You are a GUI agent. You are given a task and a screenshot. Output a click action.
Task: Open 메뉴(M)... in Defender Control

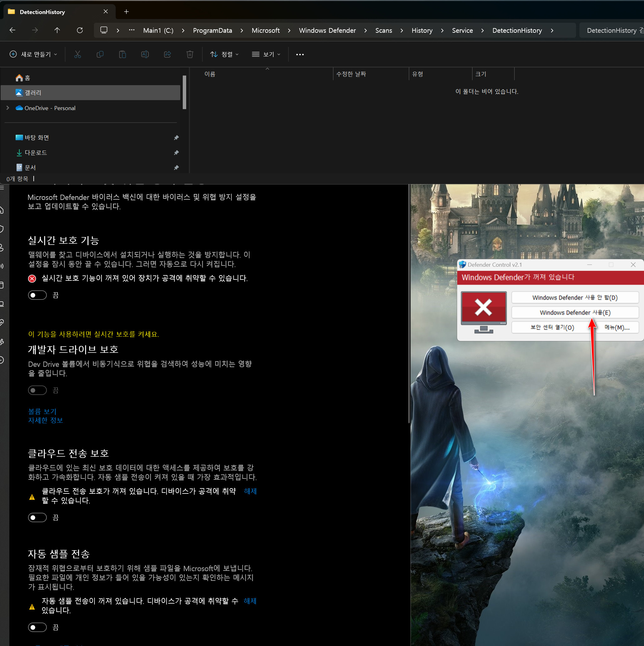617,327
